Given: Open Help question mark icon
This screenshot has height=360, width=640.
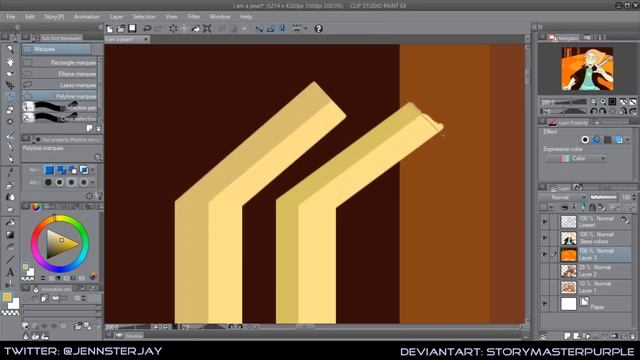Looking at the screenshot, I should coord(318,29).
